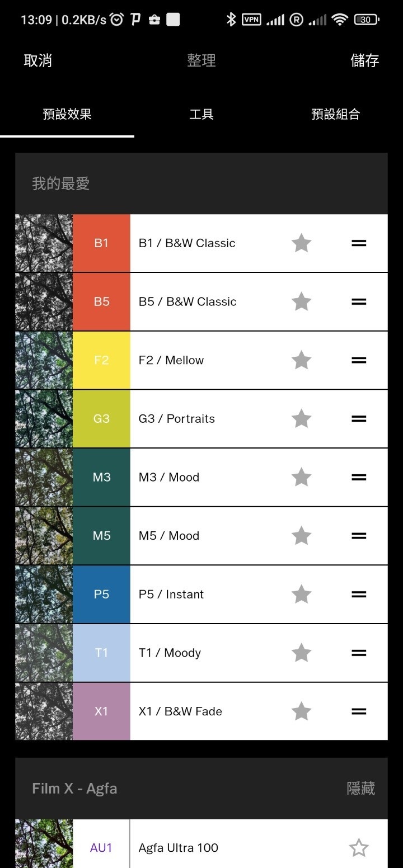Hide the Film X - Agfa group
This screenshot has height=868, width=403.
pyautogui.click(x=360, y=789)
